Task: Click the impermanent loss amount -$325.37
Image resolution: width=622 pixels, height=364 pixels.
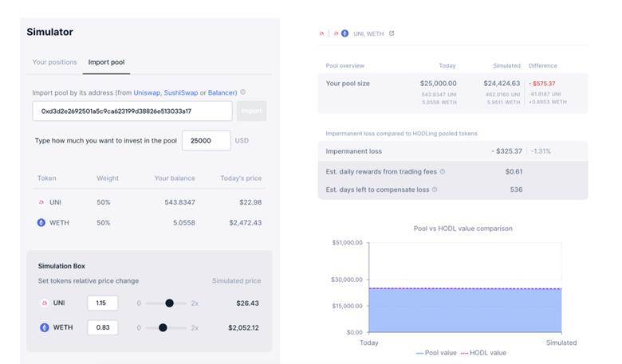Action: pyautogui.click(x=506, y=151)
